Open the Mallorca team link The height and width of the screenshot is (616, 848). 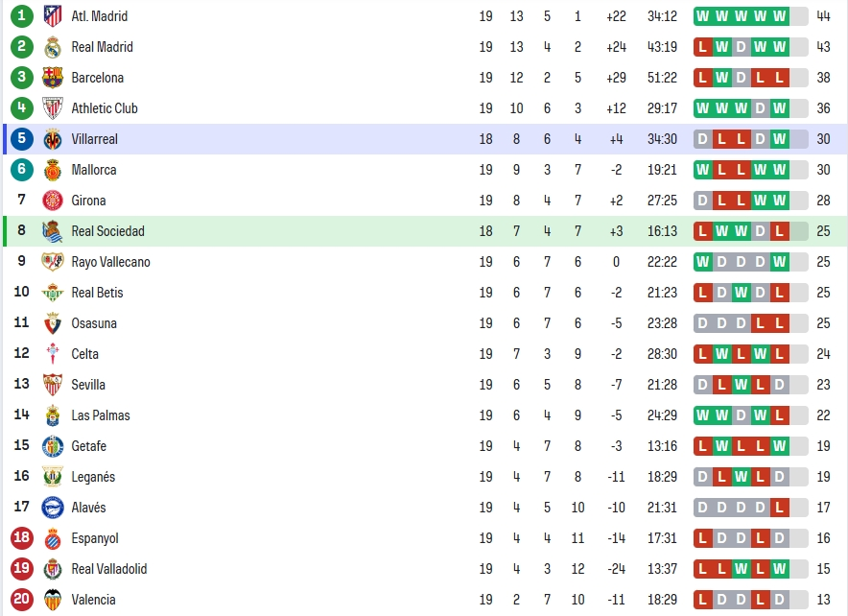(x=94, y=170)
